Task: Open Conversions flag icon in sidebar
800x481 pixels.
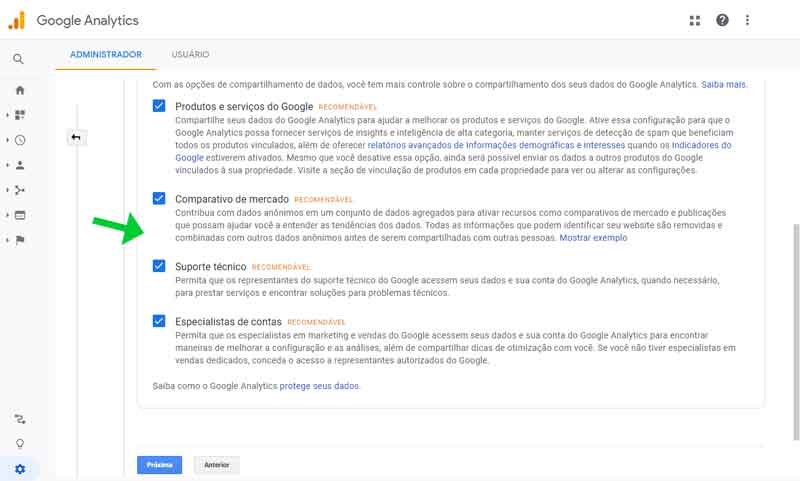Action: [20, 240]
